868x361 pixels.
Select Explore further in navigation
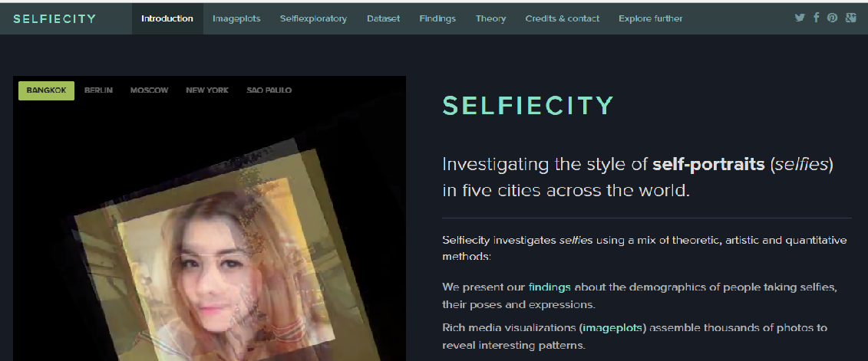651,18
